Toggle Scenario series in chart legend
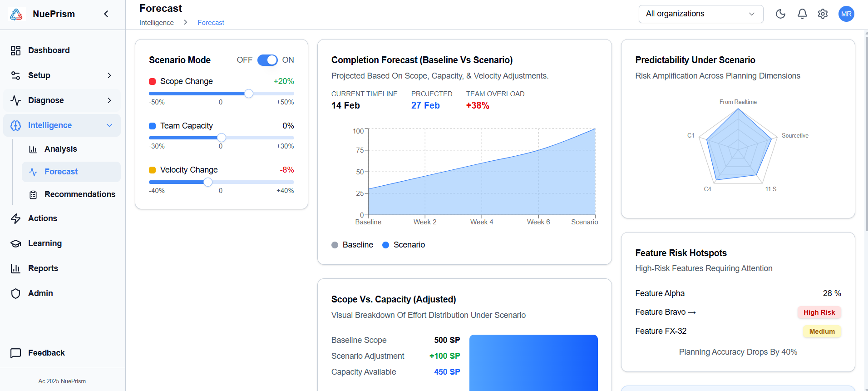Screen dimensions: 868x391 pos(404,245)
